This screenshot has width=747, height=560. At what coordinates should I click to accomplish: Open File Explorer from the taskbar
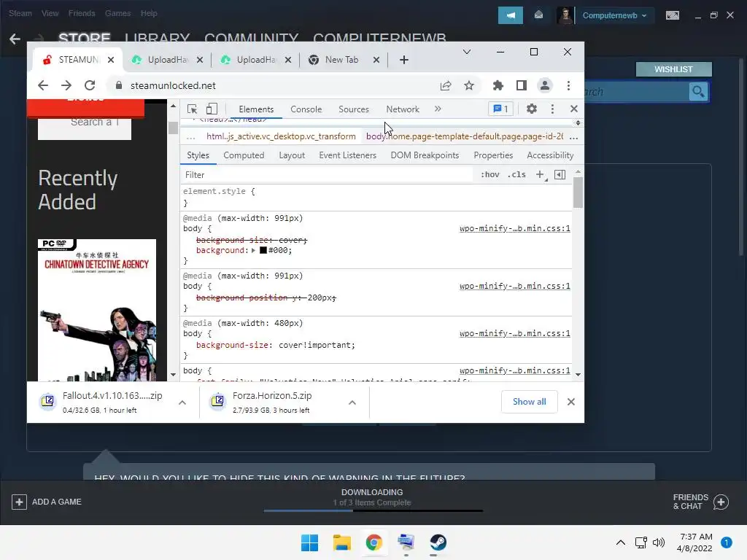click(x=341, y=542)
